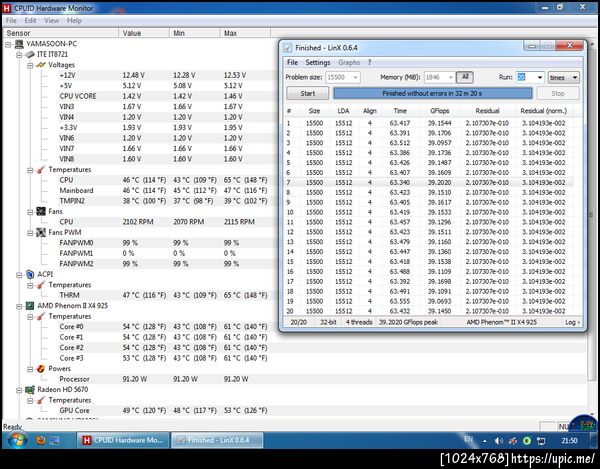Switch to Finished - LinX taskbar button
The width and height of the screenshot is (600, 469).
click(217, 440)
